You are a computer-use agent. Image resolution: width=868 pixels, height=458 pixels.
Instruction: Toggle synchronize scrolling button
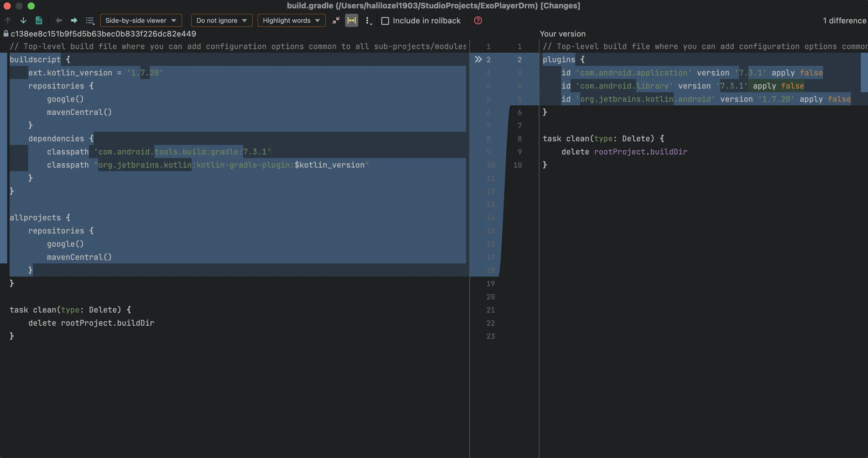[x=351, y=21]
